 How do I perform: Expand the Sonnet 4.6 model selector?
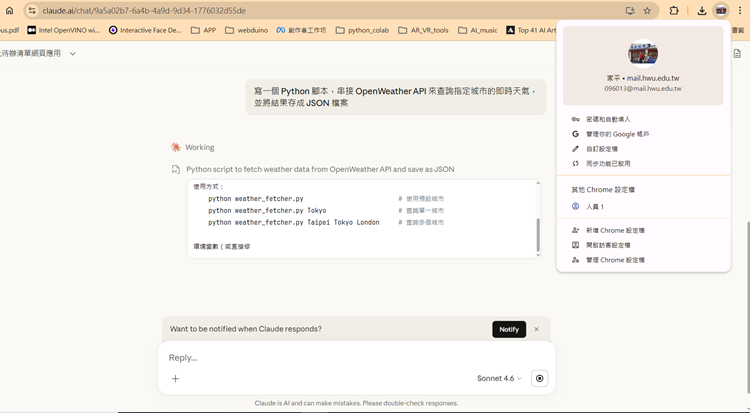tap(499, 378)
